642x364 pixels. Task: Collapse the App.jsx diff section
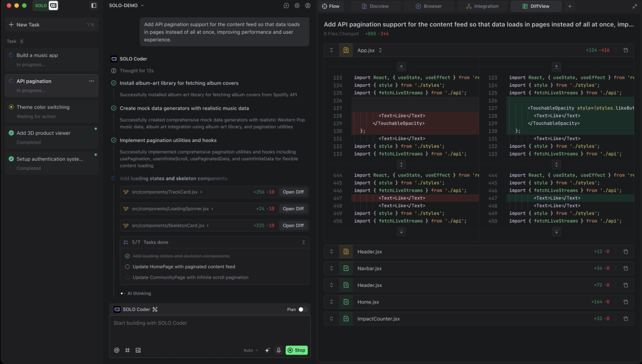pyautogui.click(x=331, y=50)
